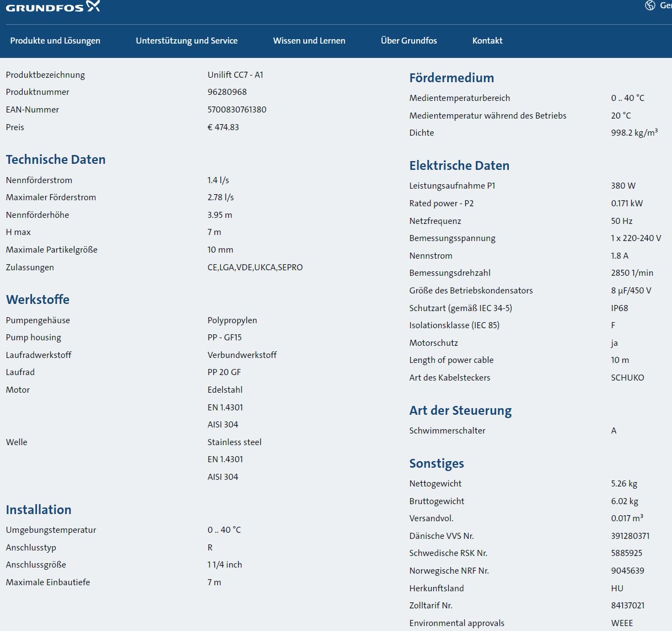This screenshot has height=631, width=672.
Task: Select the Wissen und Lernen menu
Action: [309, 41]
